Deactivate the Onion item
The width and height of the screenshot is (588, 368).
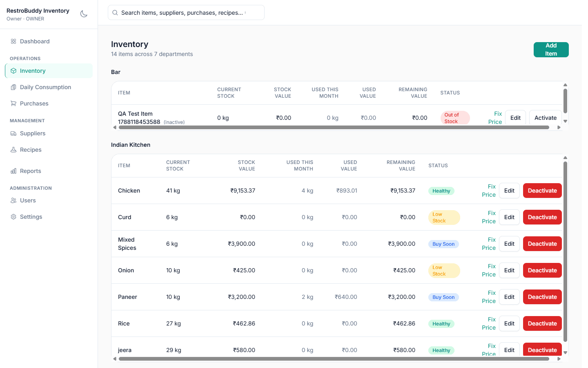pyautogui.click(x=542, y=270)
